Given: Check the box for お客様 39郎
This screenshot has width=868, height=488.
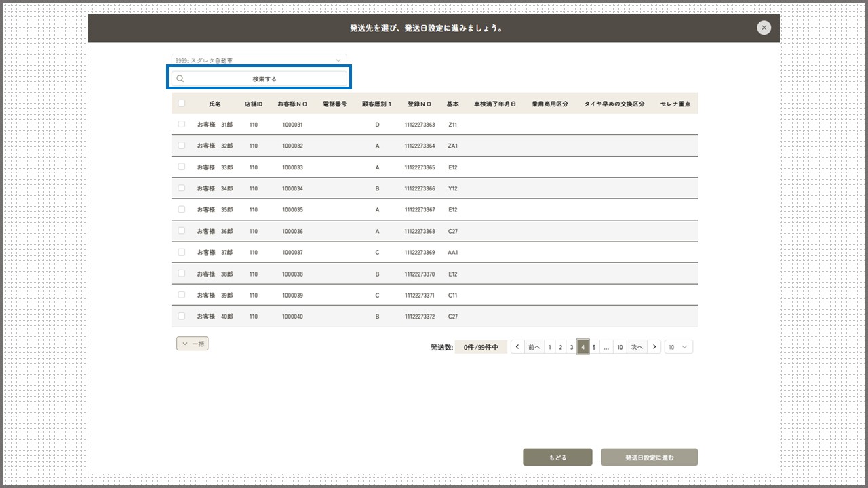Looking at the screenshot, I should click(182, 295).
